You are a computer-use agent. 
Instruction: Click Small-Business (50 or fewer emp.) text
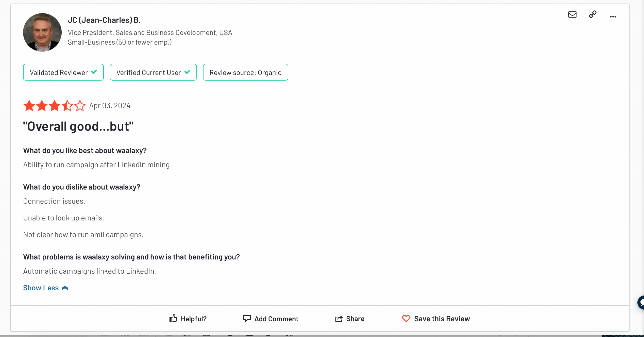point(120,42)
